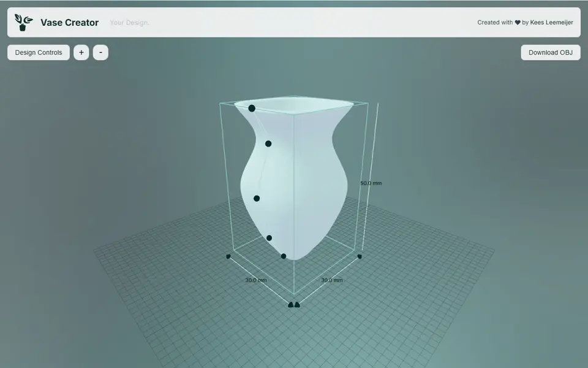Click the minus zoom button
588x368 pixels.
[100, 53]
